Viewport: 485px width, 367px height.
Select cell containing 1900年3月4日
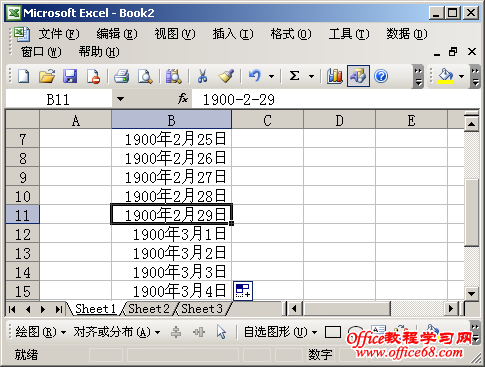click(171, 291)
